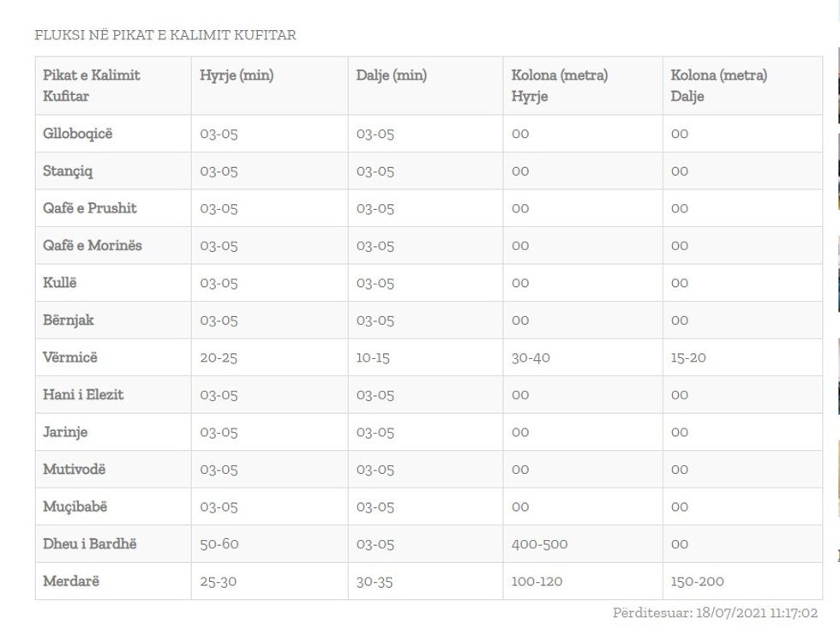
Task: Select the Hani i Elezit row label
Action: tap(83, 394)
